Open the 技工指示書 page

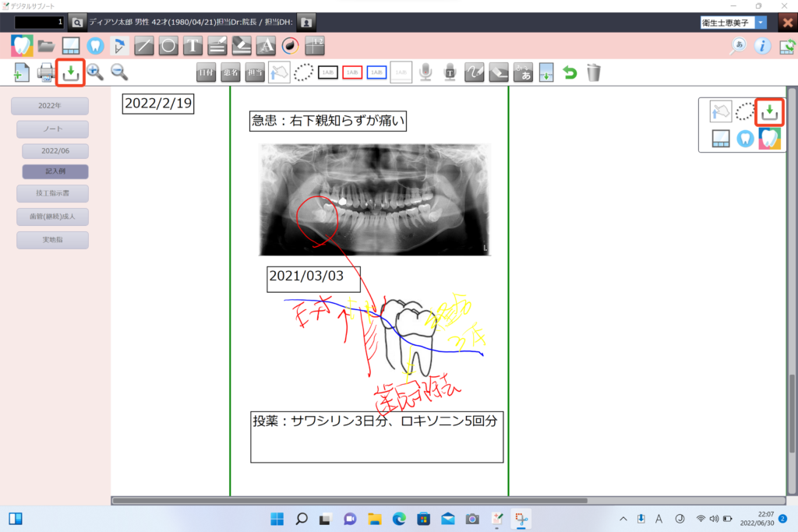52,192
